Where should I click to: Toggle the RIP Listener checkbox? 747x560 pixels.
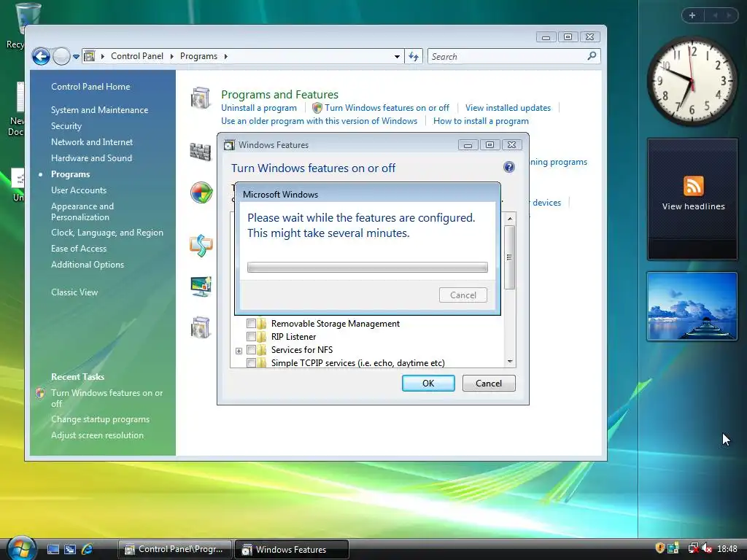point(251,337)
